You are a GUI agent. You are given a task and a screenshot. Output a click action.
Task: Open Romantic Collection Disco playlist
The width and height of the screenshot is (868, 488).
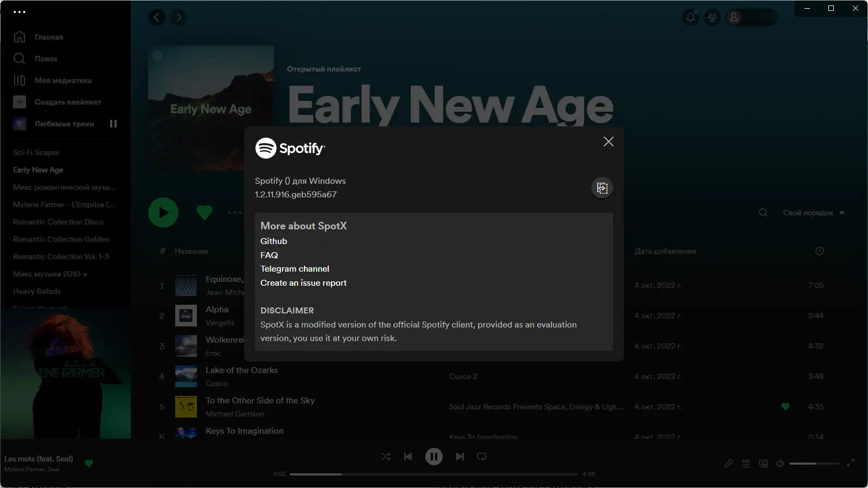58,222
